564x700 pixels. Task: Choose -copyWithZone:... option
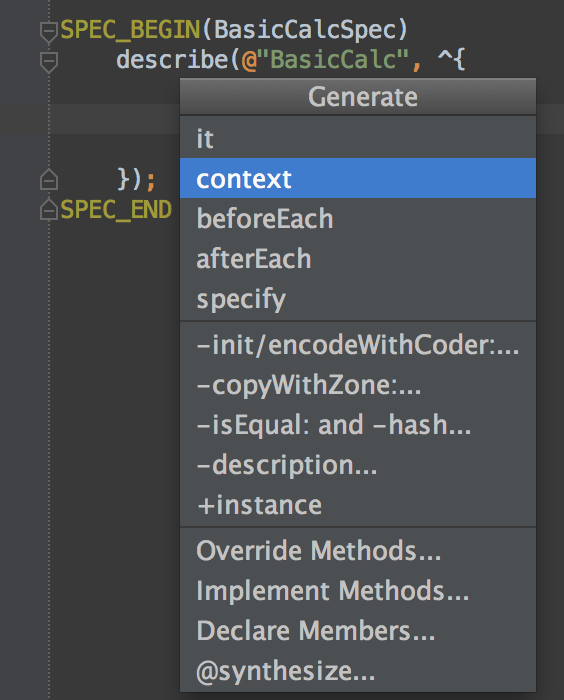click(358, 384)
